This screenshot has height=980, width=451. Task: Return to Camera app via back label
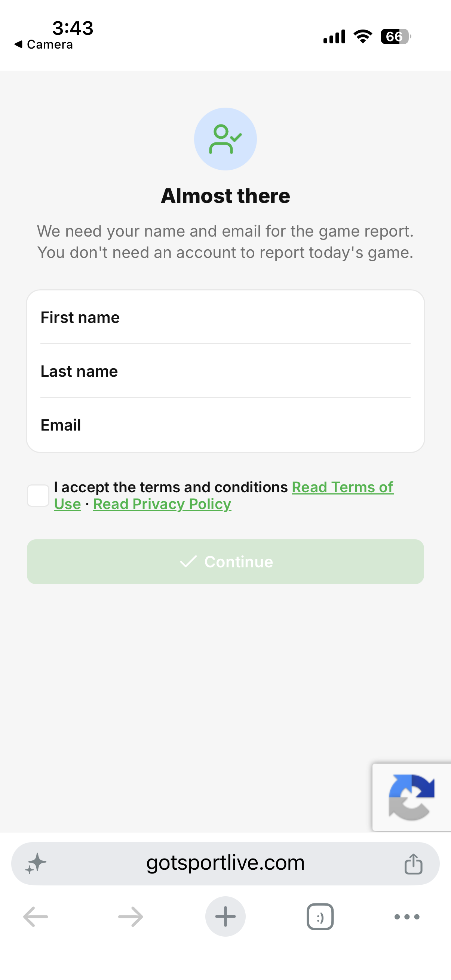click(43, 44)
